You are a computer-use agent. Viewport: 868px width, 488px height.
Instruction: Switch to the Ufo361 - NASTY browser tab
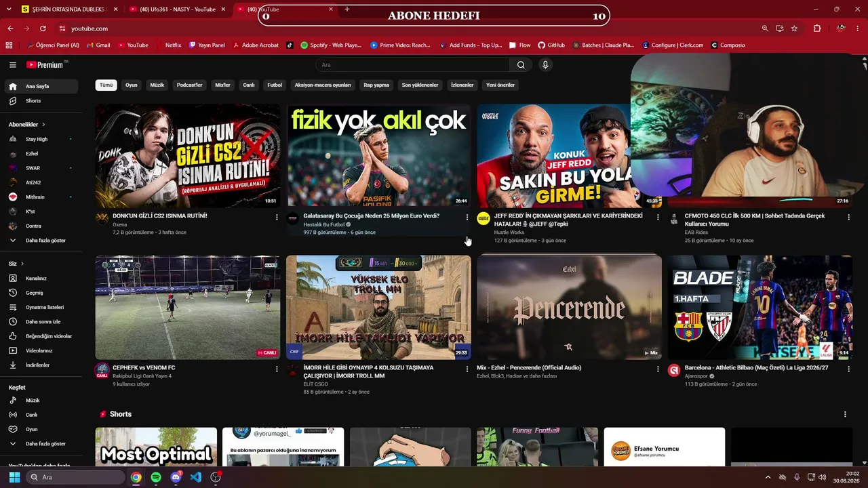tap(178, 9)
